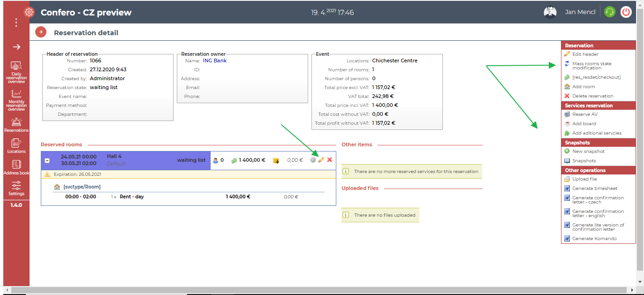644x295 pixels.
Task: Generate confirmation letter - english
Action: 598,213
